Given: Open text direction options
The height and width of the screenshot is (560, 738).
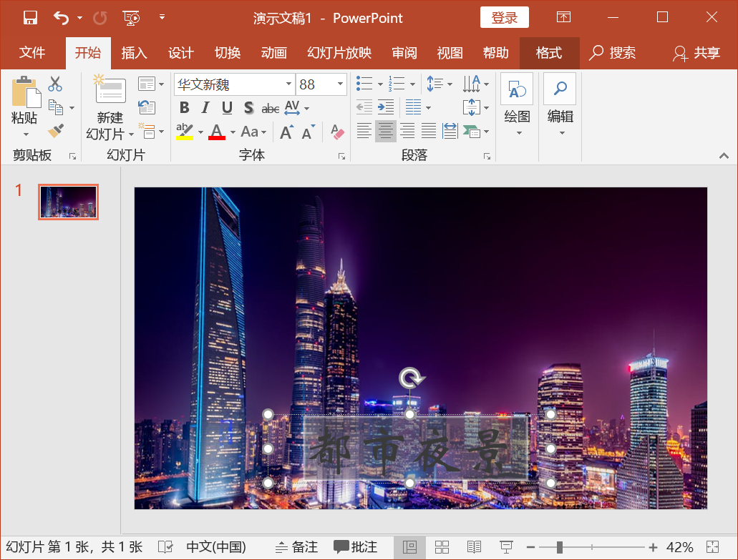Looking at the screenshot, I should coord(476,84).
